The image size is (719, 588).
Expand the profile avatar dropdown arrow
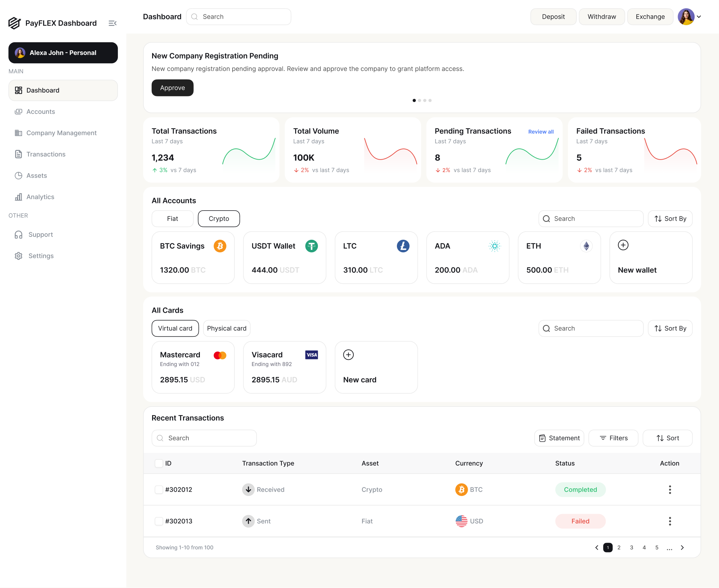click(699, 17)
